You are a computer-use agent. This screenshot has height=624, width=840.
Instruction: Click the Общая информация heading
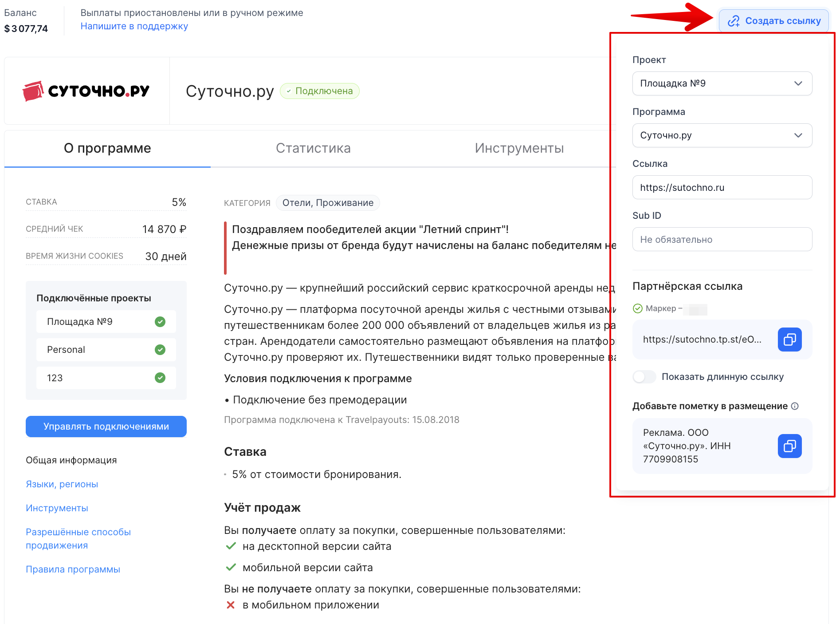[x=71, y=460]
